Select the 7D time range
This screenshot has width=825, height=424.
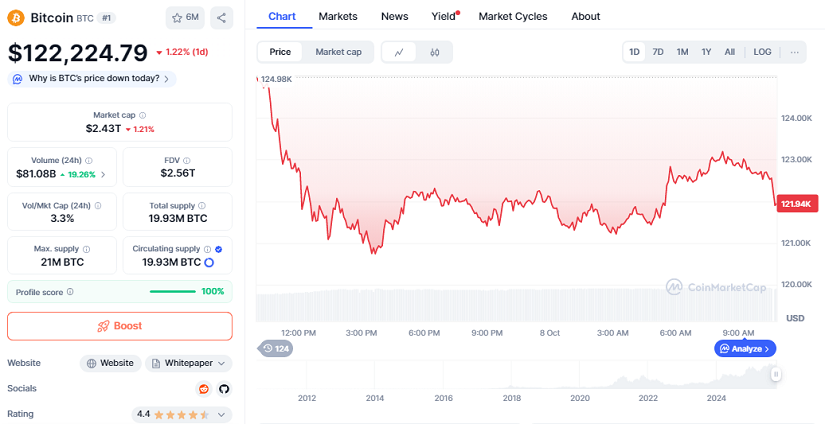point(658,52)
